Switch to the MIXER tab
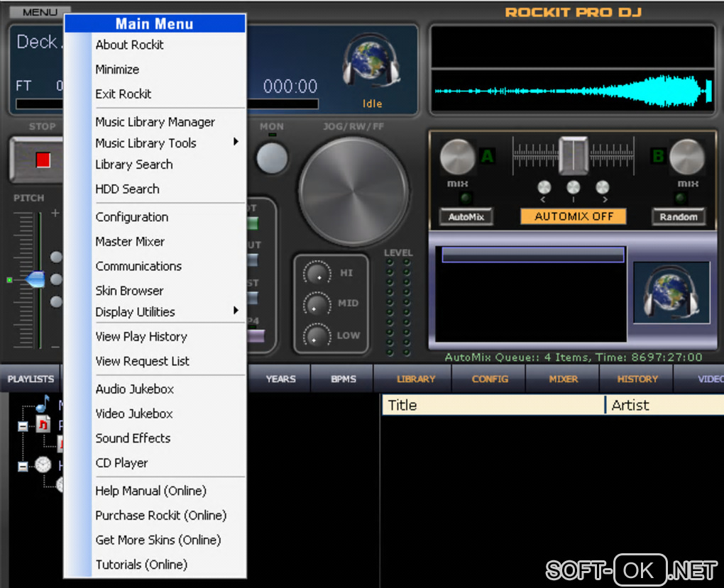This screenshot has height=588, width=724. [564, 379]
